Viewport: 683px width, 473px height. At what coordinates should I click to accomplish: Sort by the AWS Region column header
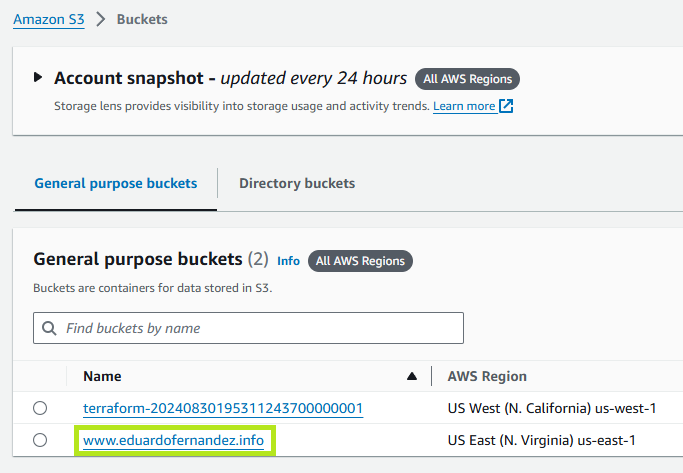pos(487,376)
